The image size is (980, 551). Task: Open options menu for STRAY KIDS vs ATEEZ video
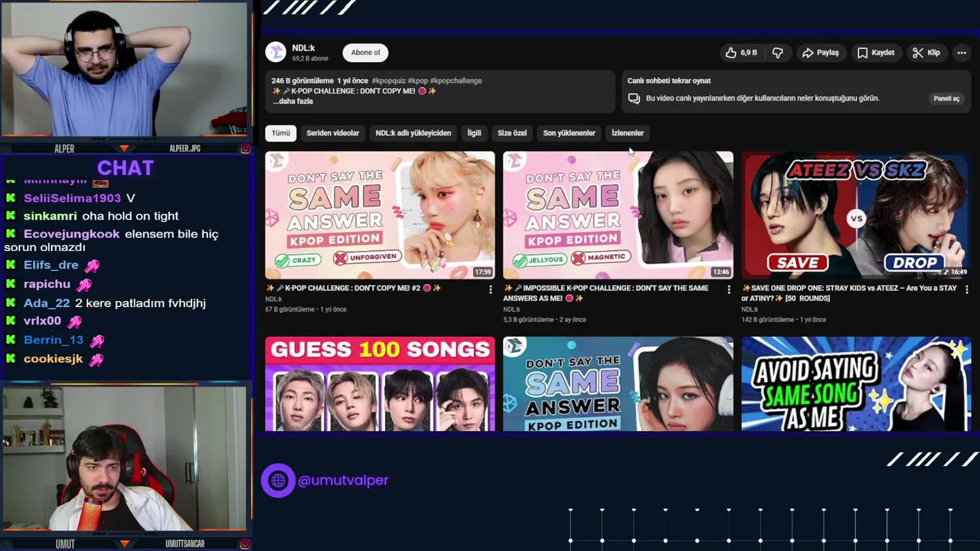[967, 289]
